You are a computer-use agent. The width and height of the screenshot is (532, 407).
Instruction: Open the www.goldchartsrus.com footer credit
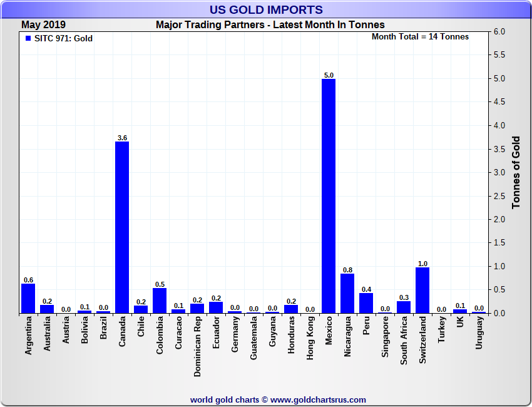pyautogui.click(x=318, y=400)
